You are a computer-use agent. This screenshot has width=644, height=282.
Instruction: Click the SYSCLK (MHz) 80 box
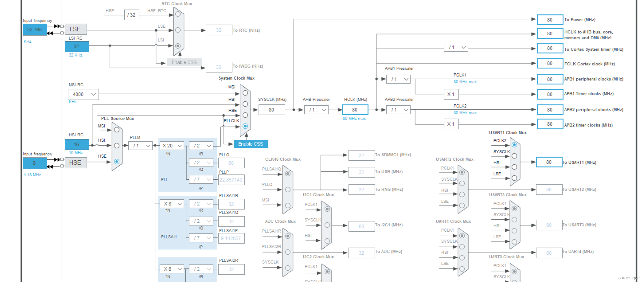271,110
